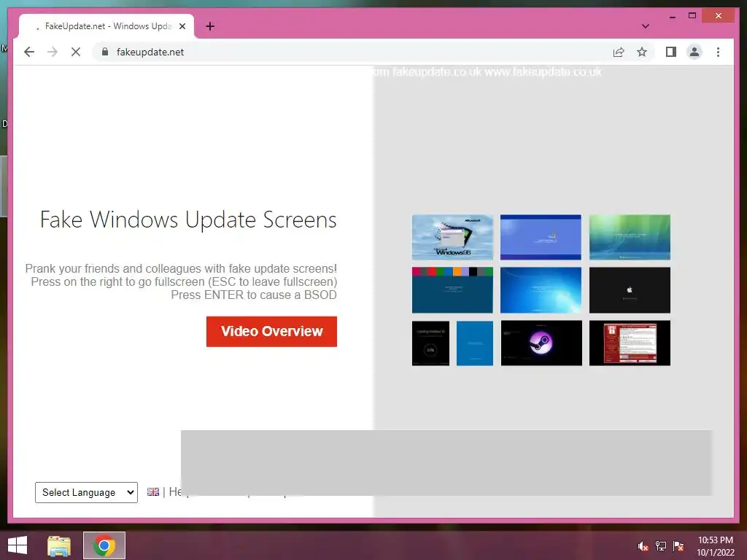Close the FakeUpdate.net tab

(x=182, y=26)
